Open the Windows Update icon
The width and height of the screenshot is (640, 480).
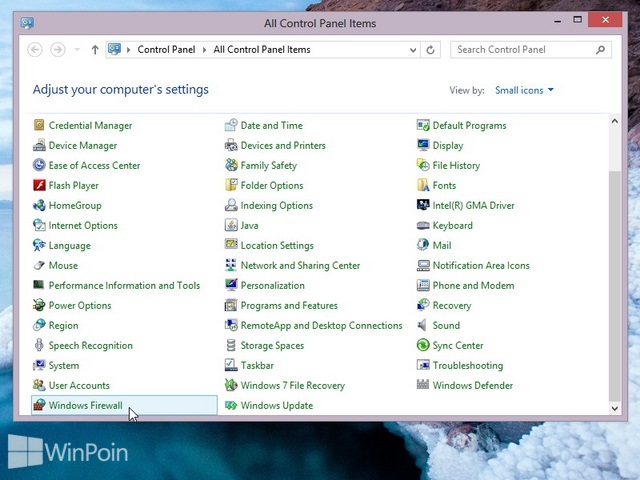231,405
